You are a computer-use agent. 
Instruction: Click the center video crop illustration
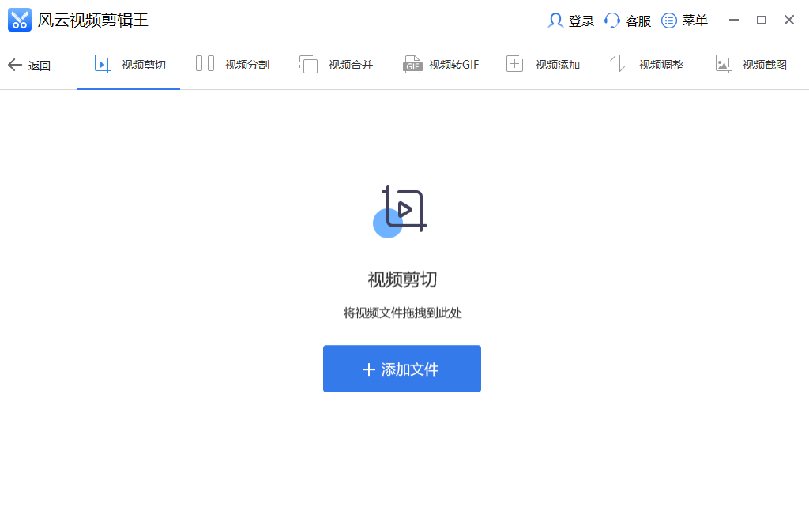click(x=402, y=209)
